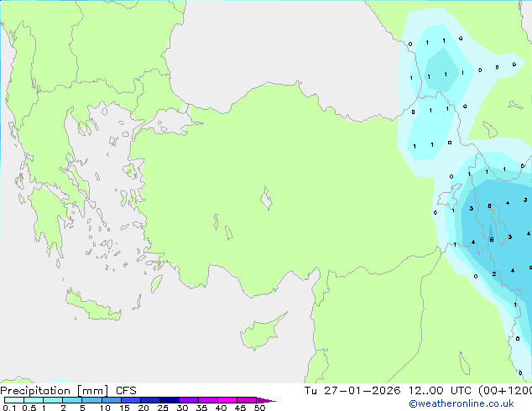Click the 1–2 mm legend swatch

pos(53,400)
